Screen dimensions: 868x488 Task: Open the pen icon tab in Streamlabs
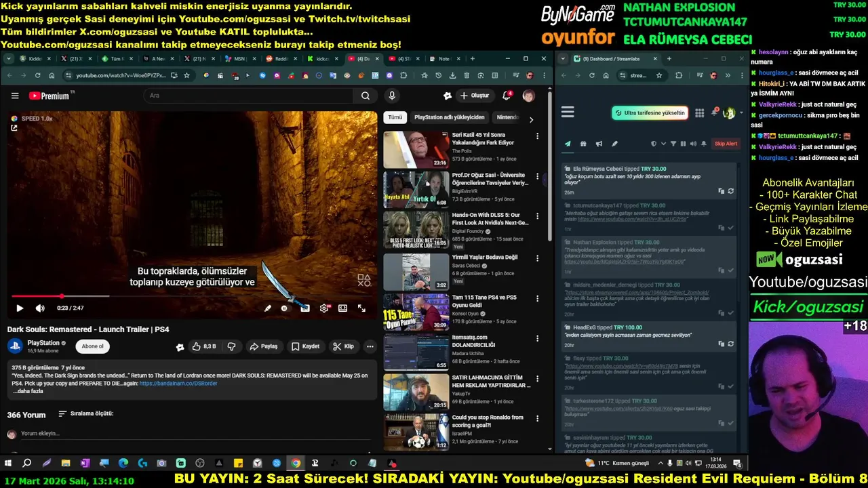coord(614,144)
